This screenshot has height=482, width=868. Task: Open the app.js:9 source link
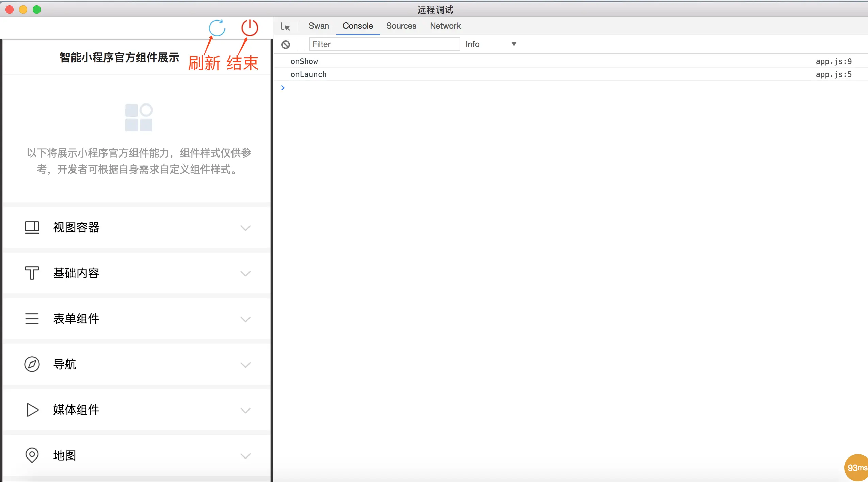[833, 61]
